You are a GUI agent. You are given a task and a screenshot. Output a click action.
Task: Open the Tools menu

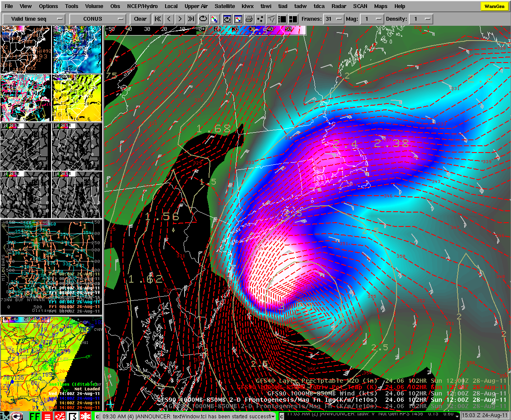click(72, 6)
